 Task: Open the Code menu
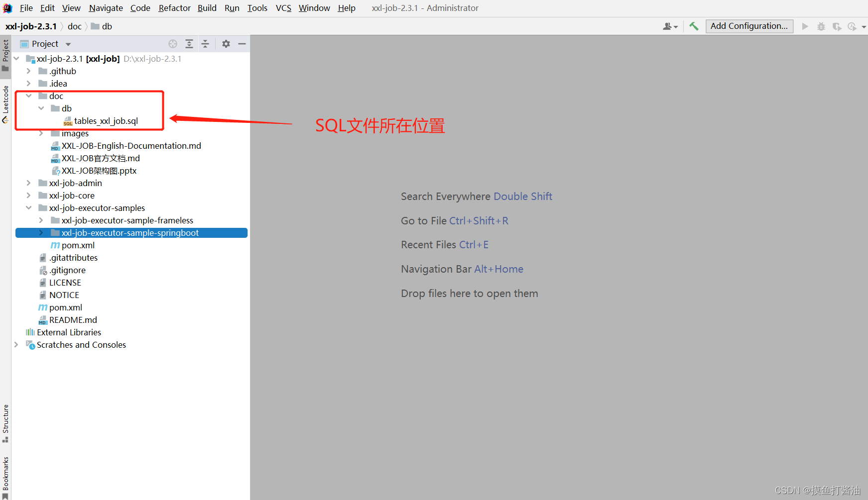coord(140,8)
